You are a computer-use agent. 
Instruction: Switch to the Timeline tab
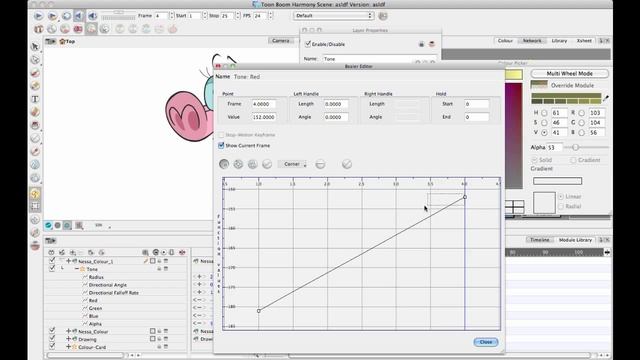click(x=540, y=240)
